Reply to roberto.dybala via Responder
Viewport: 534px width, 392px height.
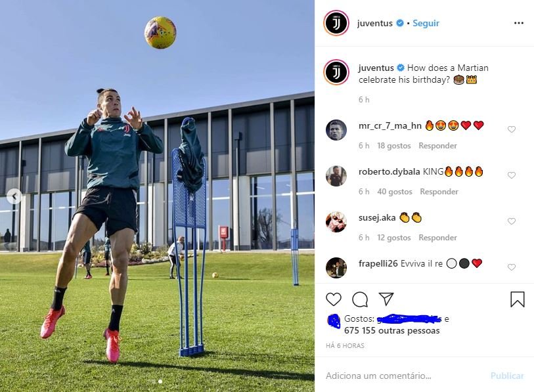click(439, 192)
